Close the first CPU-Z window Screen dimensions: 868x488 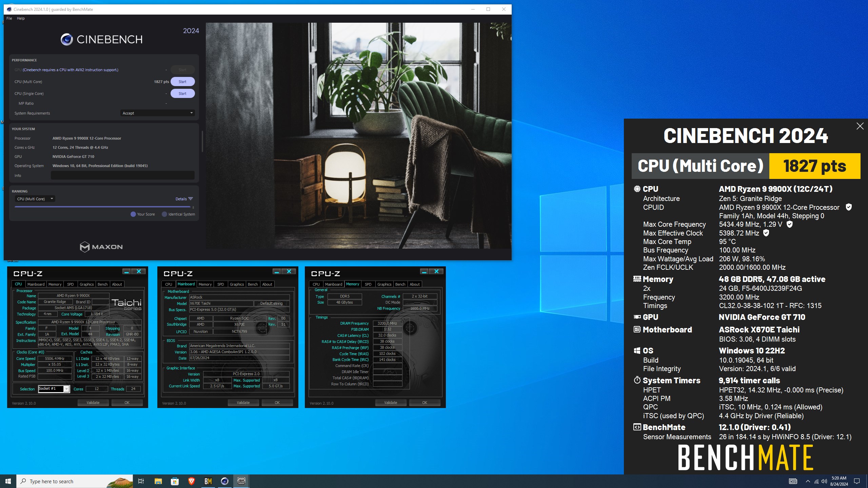click(x=139, y=271)
